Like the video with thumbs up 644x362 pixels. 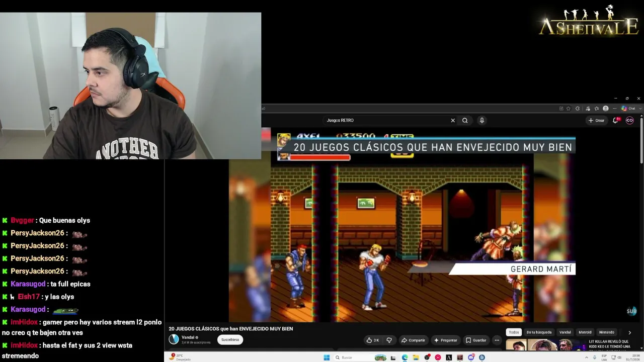coord(373,340)
